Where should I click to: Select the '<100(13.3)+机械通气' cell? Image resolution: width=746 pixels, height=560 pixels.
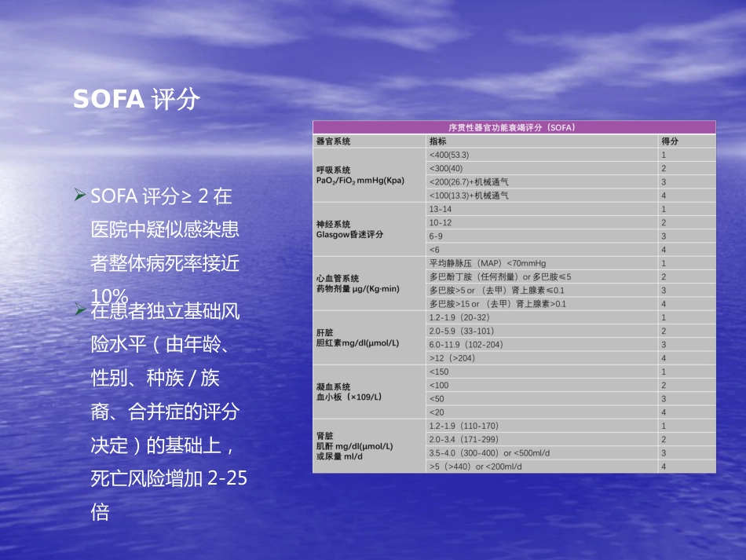pyautogui.click(x=541, y=196)
